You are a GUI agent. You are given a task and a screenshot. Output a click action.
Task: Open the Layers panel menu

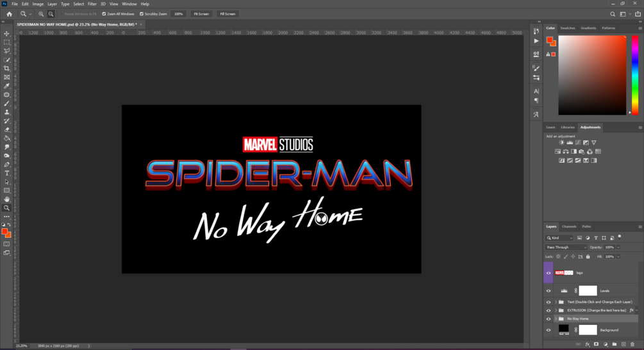[x=640, y=227]
